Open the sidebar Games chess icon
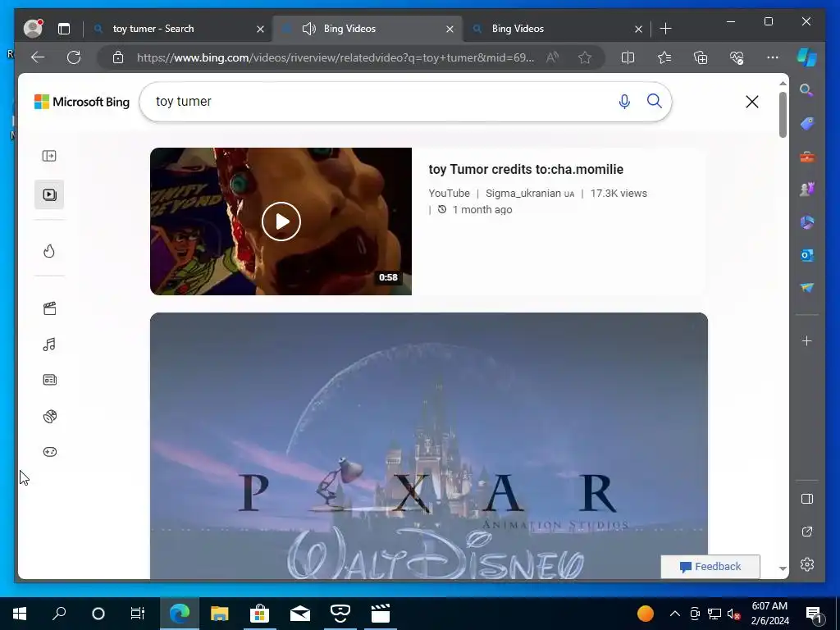The height and width of the screenshot is (630, 840). [807, 189]
